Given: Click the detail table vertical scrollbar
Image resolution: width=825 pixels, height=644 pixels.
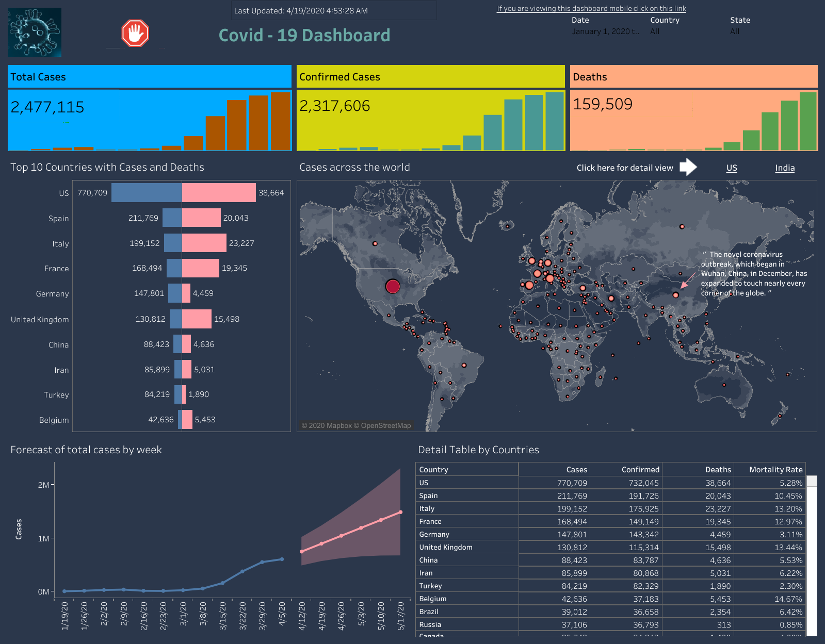Looking at the screenshot, I should coord(812,557).
